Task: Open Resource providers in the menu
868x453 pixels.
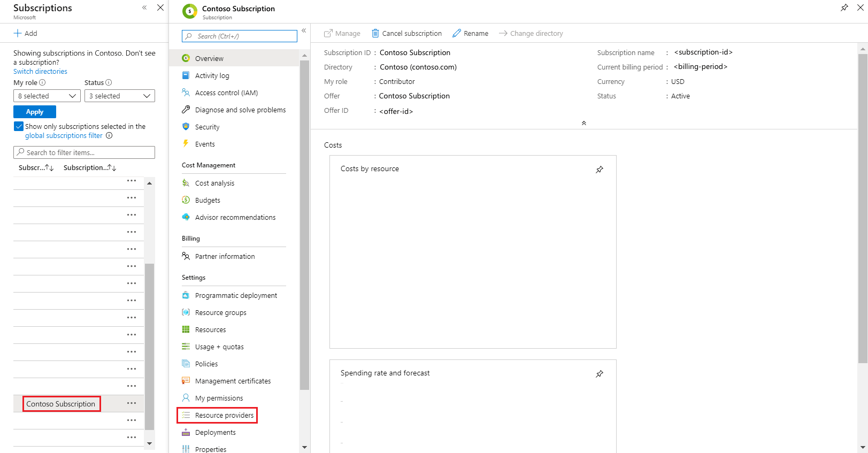Action: click(224, 415)
